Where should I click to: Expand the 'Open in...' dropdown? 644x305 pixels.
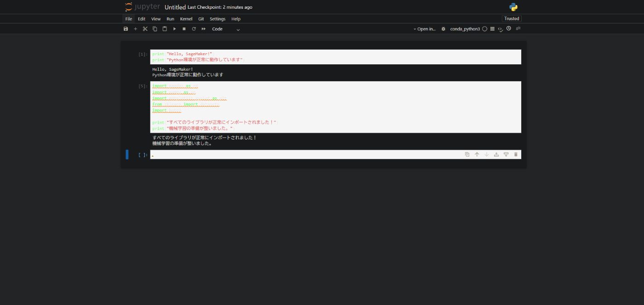pos(425,29)
